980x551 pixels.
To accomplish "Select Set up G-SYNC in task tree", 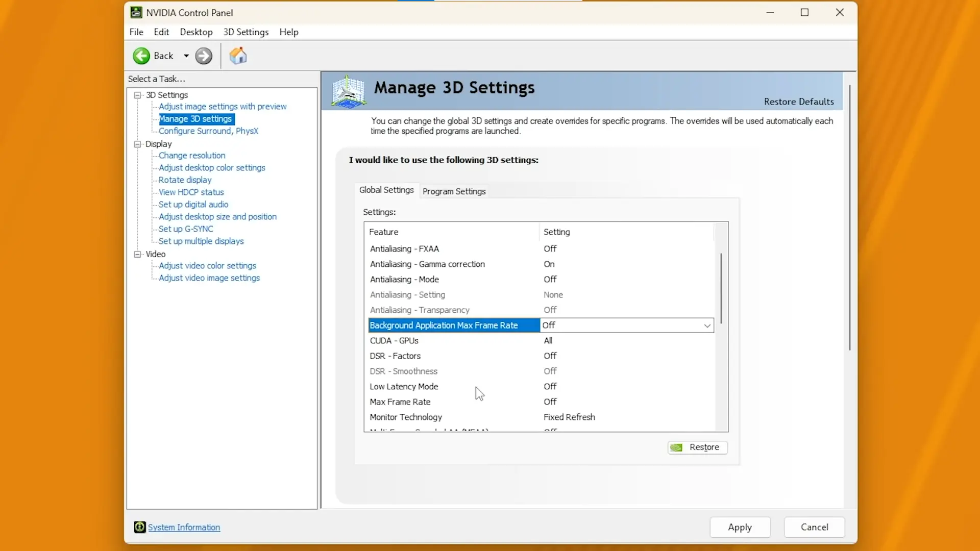I will (186, 229).
